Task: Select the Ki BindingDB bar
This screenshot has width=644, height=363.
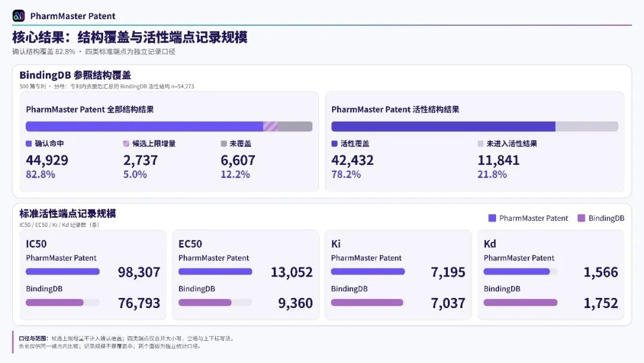Action: coord(367,303)
